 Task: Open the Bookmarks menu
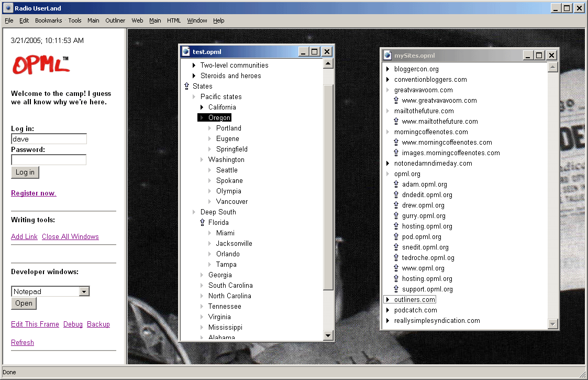tap(48, 20)
